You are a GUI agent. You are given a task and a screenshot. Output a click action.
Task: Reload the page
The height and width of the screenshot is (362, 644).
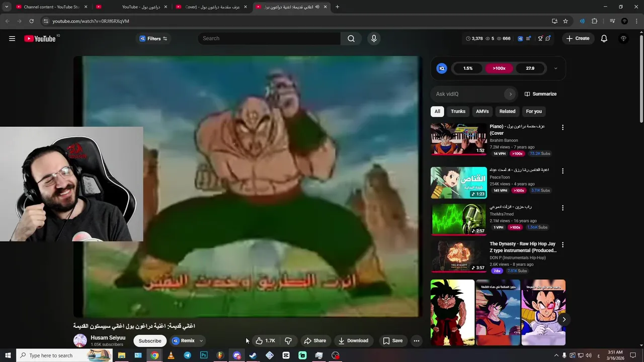[31, 21]
